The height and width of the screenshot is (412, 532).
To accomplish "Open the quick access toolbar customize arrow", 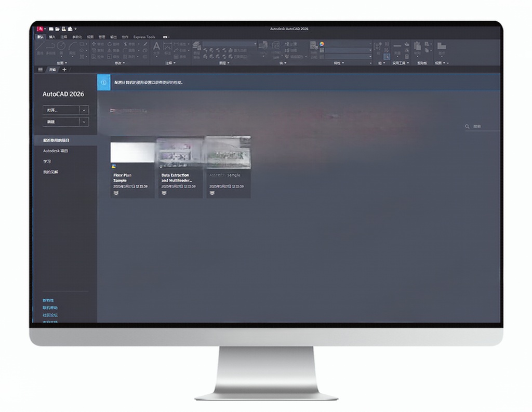I will click(75, 29).
